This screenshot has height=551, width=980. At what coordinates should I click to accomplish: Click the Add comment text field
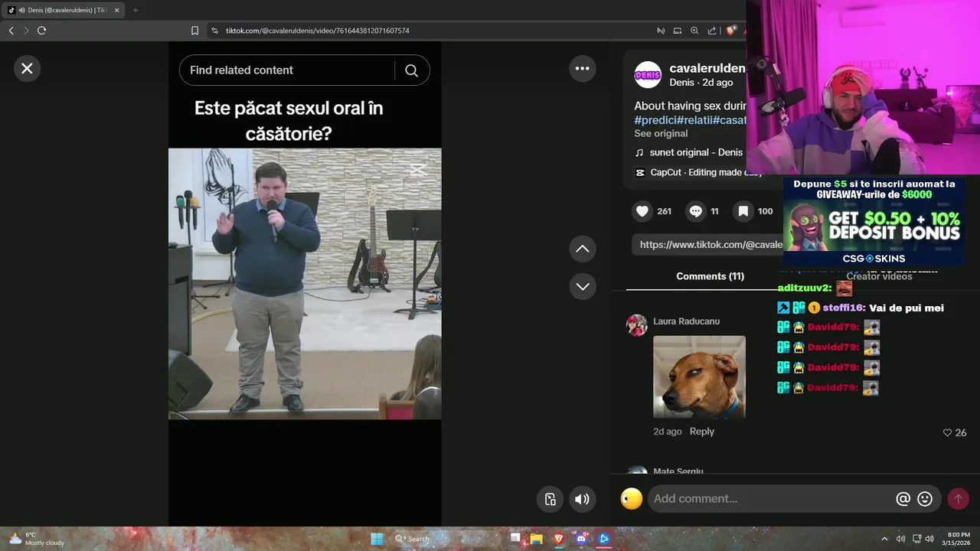click(769, 499)
